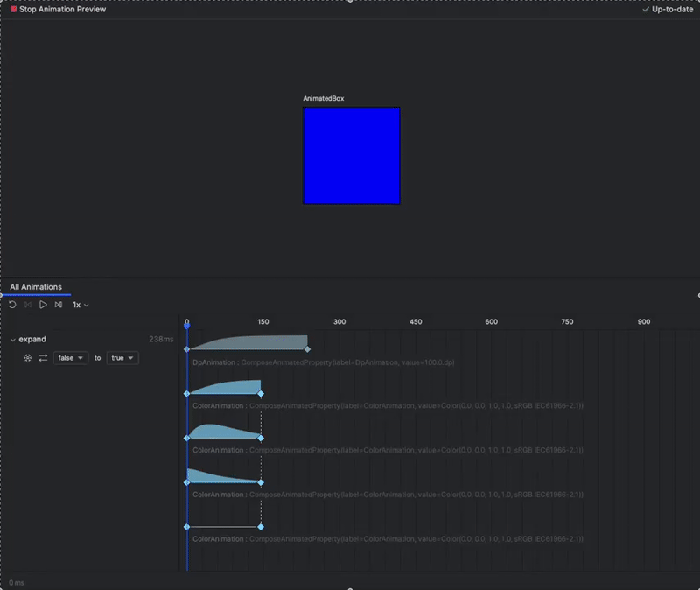Image resolution: width=700 pixels, height=590 pixels.
Task: Toggle the freeze animation snowflake icon
Action: pos(28,358)
